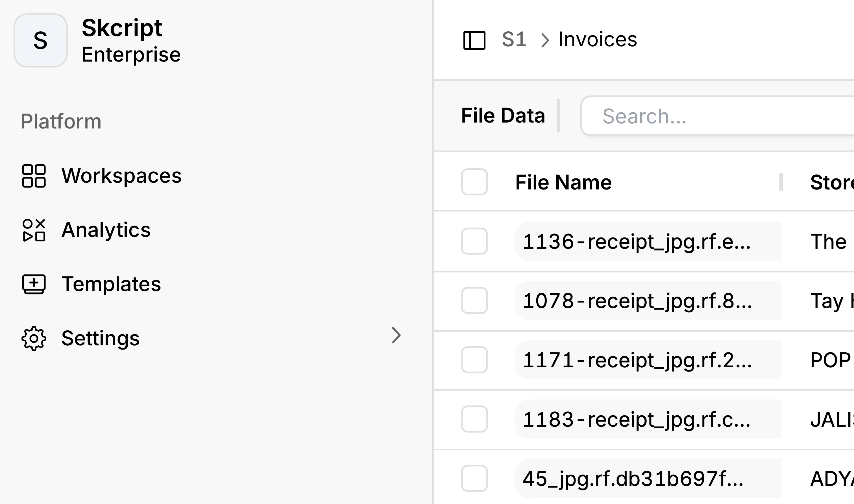Open file 1183-receipt_jpg.rf.c...
Screen dimensions: 854x504
point(636,419)
